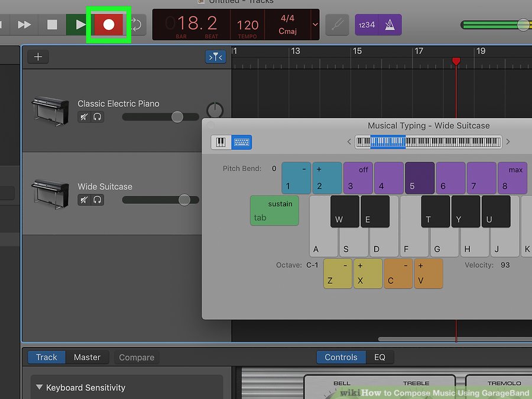Solo the Wide Suitcase track with headphones

[x=98, y=200]
